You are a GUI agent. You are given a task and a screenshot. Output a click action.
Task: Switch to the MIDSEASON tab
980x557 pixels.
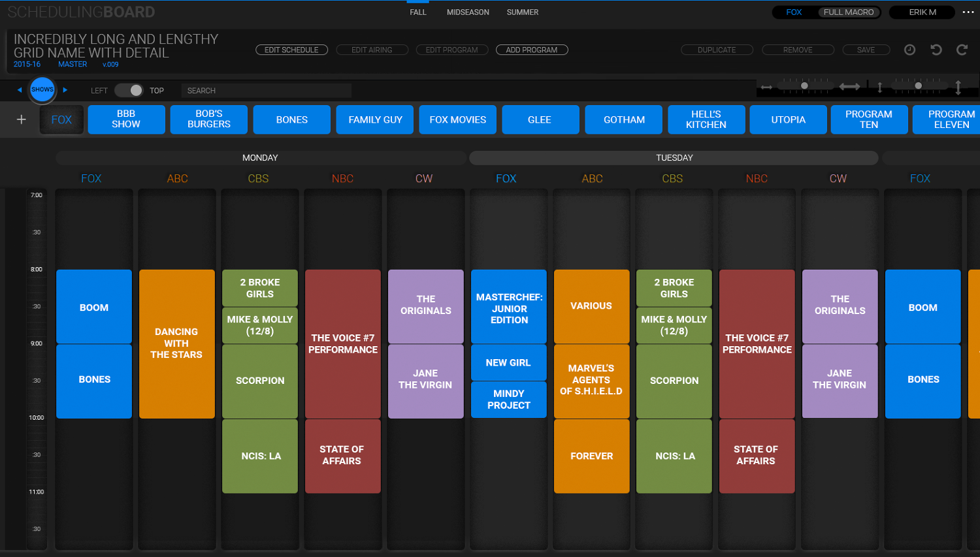pos(468,12)
